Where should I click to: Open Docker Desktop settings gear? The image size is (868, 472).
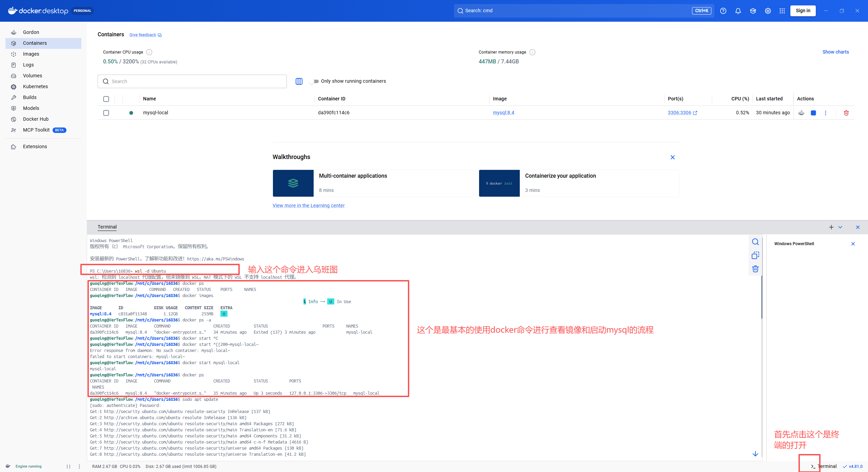click(768, 11)
